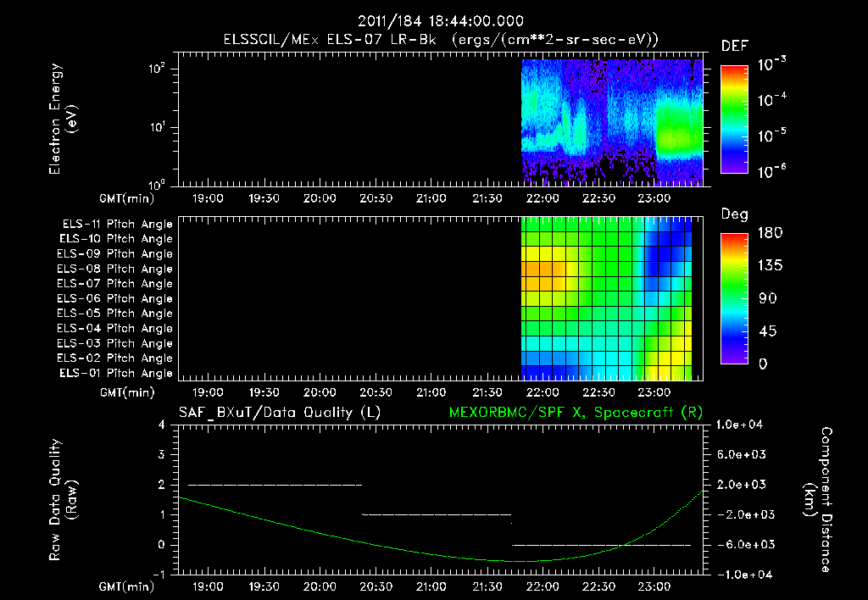Click the 135 degree scale value
Viewport: 868px width, 600px height.
click(770, 266)
